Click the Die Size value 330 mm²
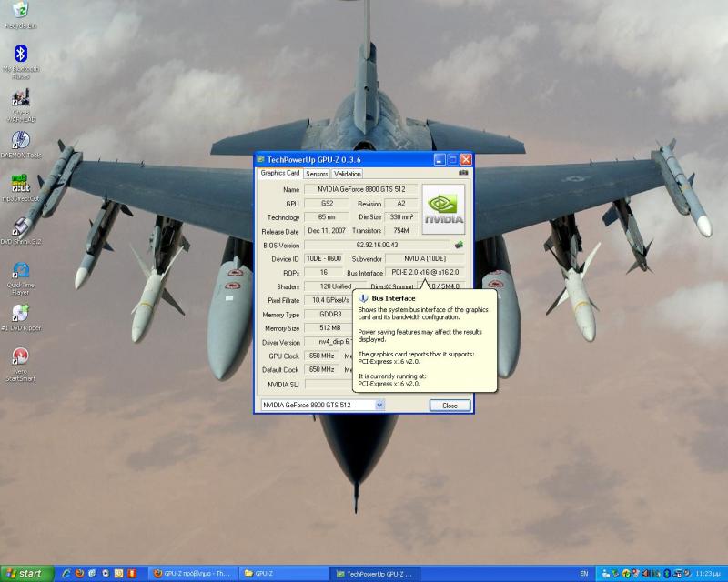 tap(401, 216)
